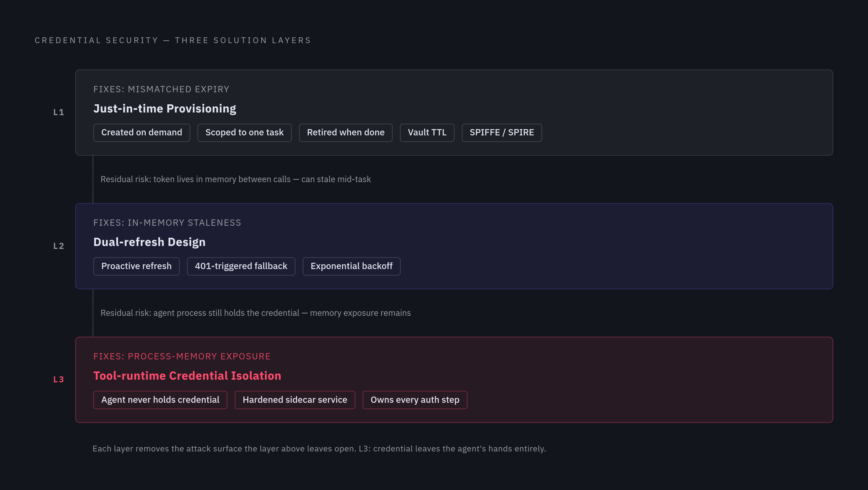Click the '401-triggered fallback' tag
Viewport: 868px width, 490px height.
tap(241, 266)
